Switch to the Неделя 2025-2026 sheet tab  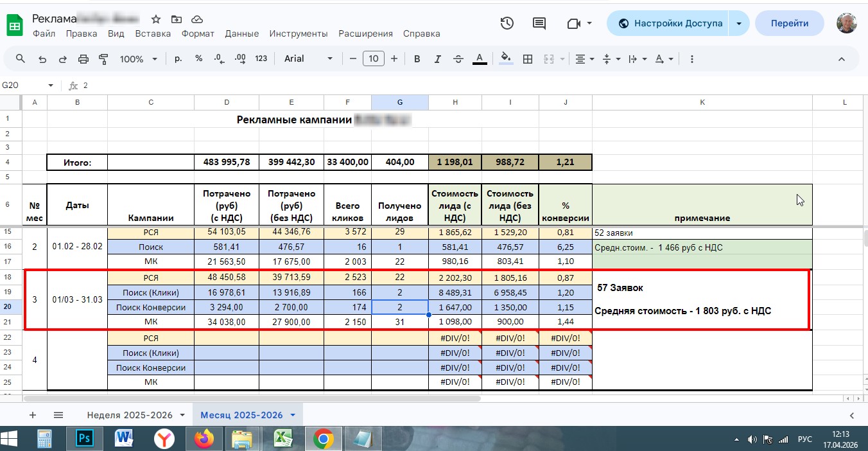(x=130, y=415)
